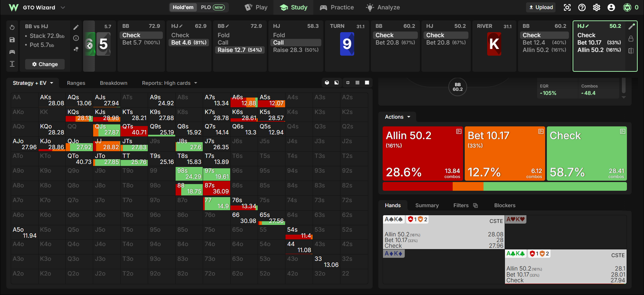Click the copy icon next to Filters
Image resolution: width=644 pixels, height=295 pixels.
(475, 205)
